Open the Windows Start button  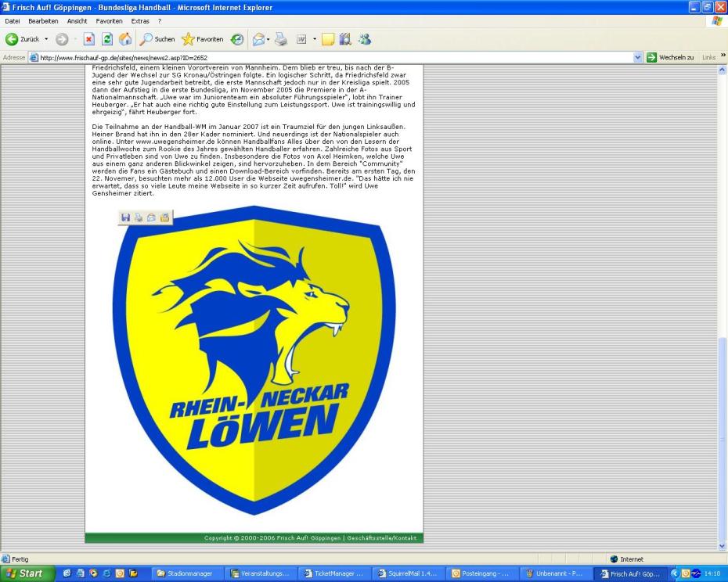pos(27,573)
